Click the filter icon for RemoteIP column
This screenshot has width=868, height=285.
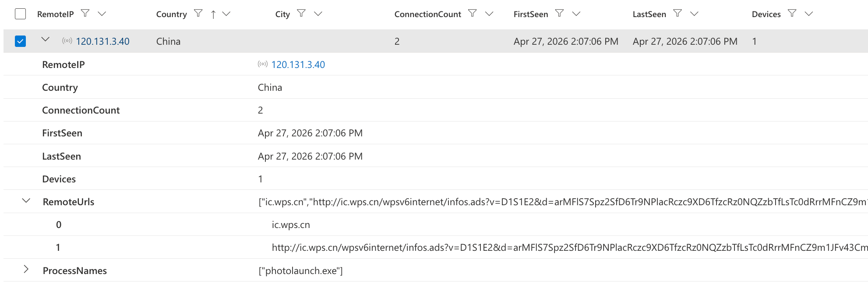[x=85, y=13]
